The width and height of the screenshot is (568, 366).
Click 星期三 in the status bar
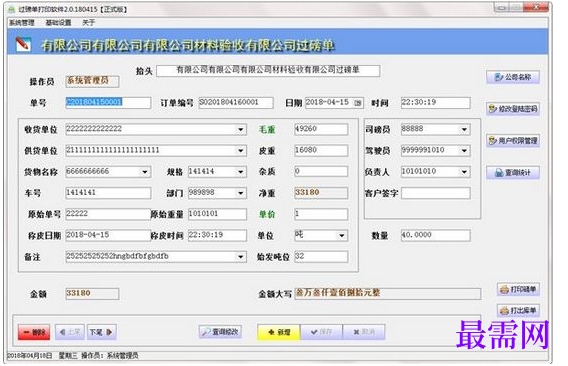(68, 356)
